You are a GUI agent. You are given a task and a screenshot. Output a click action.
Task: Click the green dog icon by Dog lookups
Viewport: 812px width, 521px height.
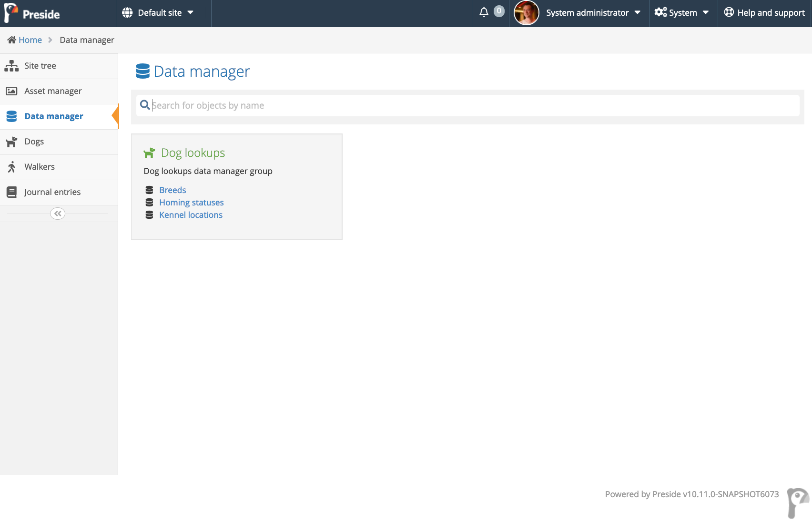tap(149, 153)
